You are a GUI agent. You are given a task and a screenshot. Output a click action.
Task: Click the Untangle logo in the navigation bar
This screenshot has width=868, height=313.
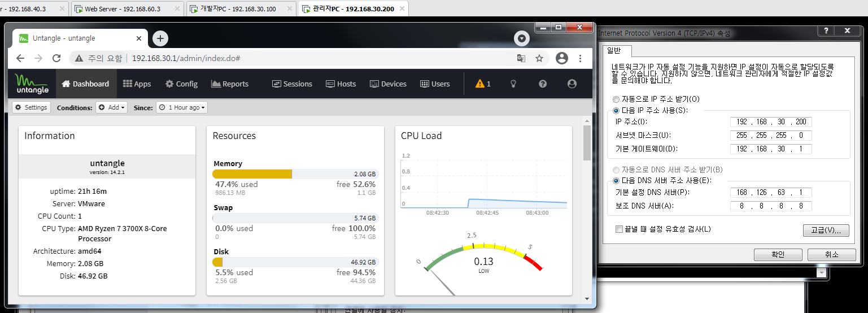32,84
